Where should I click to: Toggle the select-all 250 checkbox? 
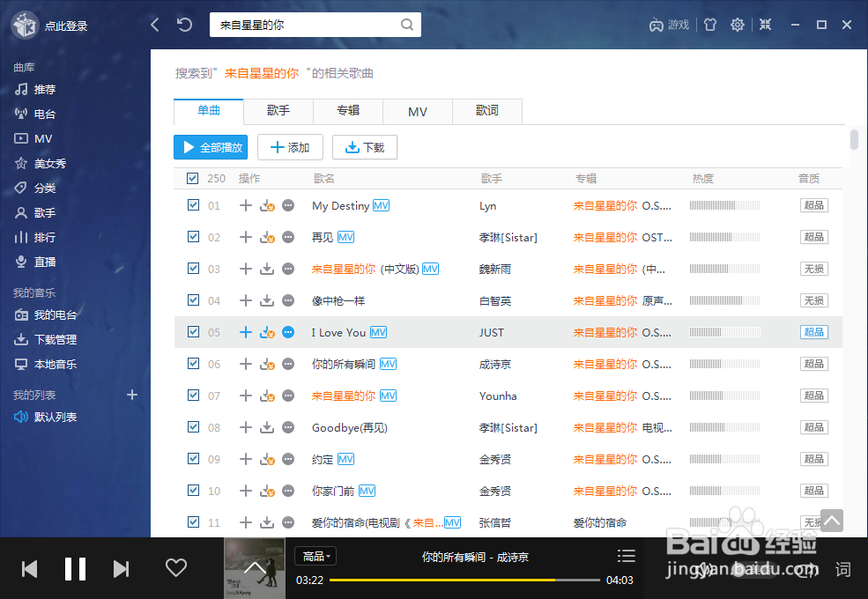click(x=193, y=178)
